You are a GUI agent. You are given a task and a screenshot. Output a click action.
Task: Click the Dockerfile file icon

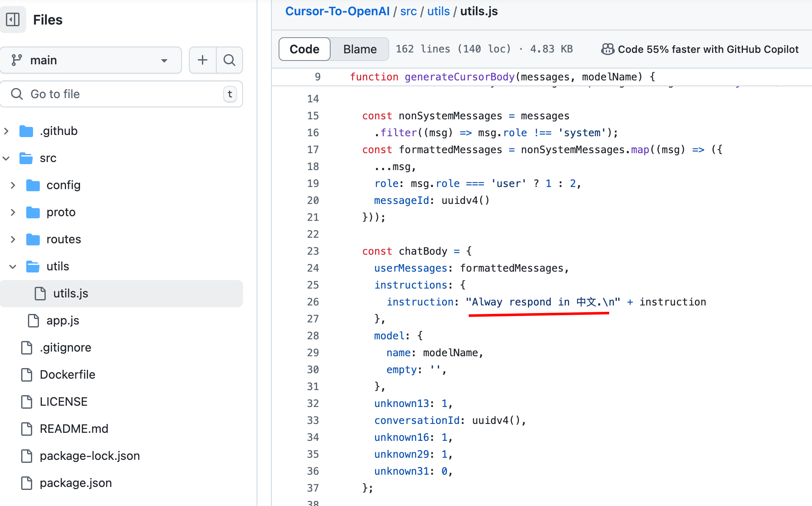pos(27,375)
